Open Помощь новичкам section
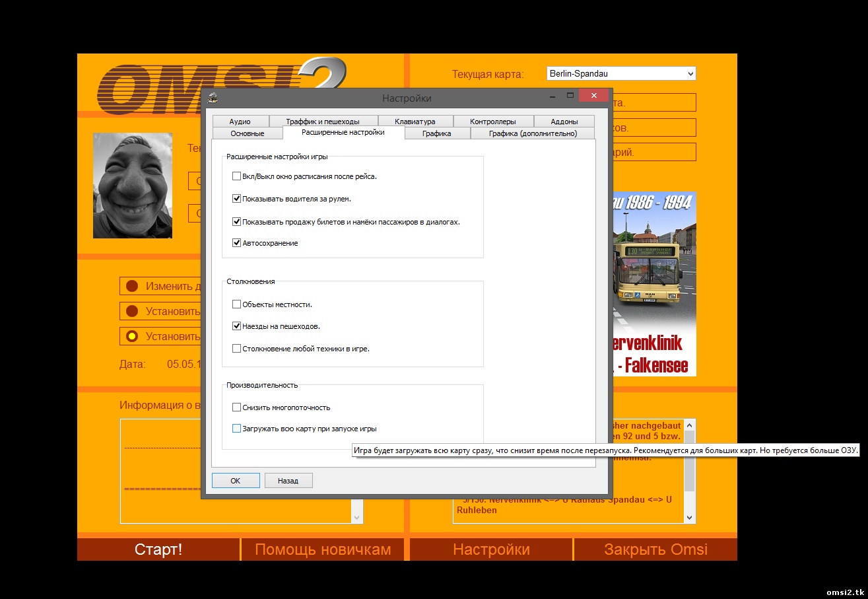Screen dimensions: 868x599 click(x=323, y=549)
